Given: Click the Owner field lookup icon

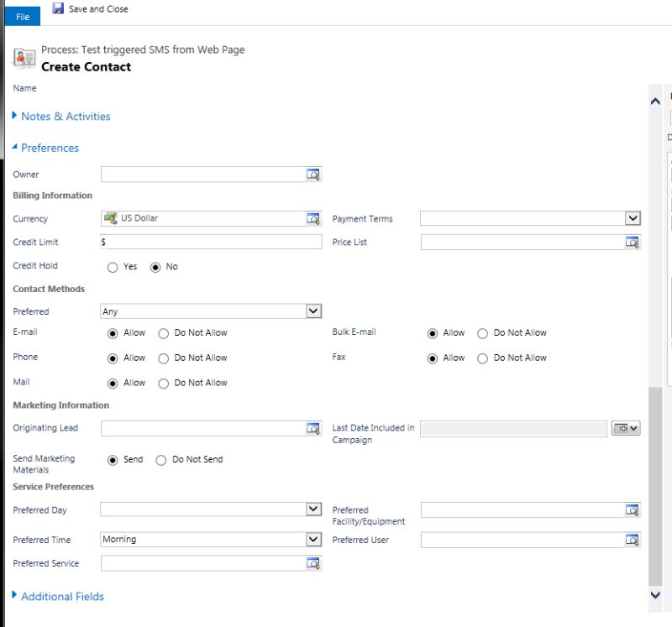Looking at the screenshot, I should pyautogui.click(x=313, y=175).
